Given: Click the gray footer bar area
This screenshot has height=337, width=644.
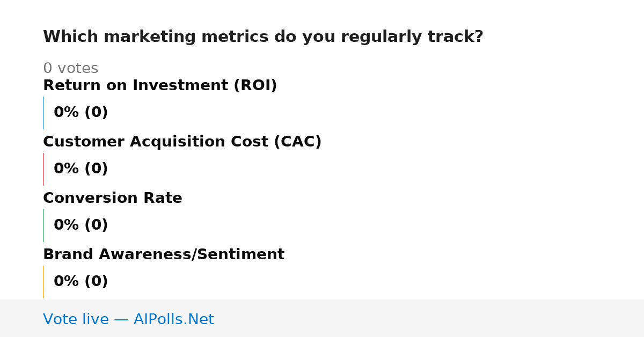Looking at the screenshot, I should [x=322, y=318].
